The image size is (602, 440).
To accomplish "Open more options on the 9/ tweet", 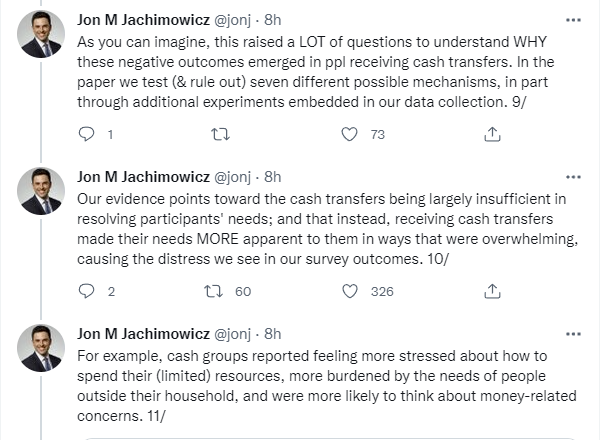I will pyautogui.click(x=572, y=19).
